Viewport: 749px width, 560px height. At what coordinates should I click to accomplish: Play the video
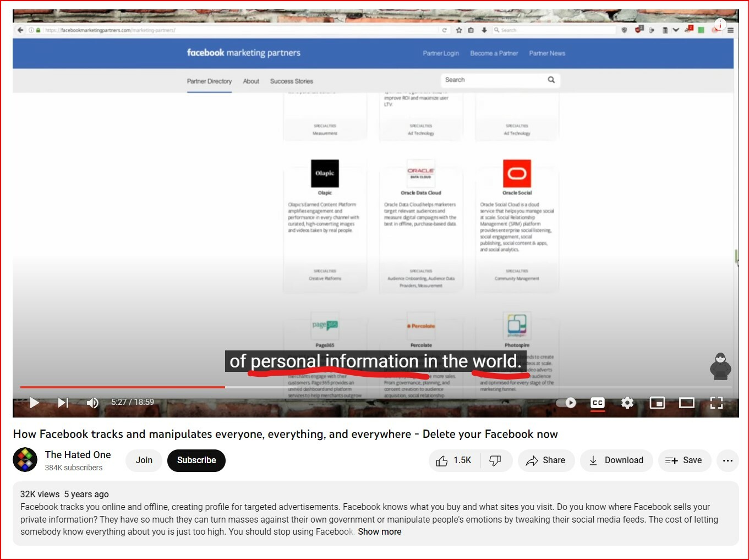(x=34, y=403)
